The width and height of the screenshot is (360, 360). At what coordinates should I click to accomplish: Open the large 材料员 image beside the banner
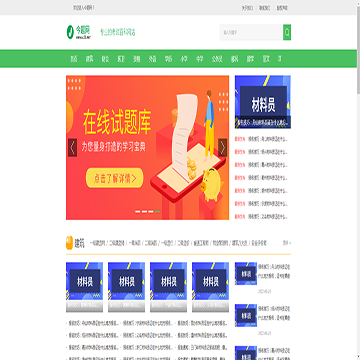tap(263, 102)
